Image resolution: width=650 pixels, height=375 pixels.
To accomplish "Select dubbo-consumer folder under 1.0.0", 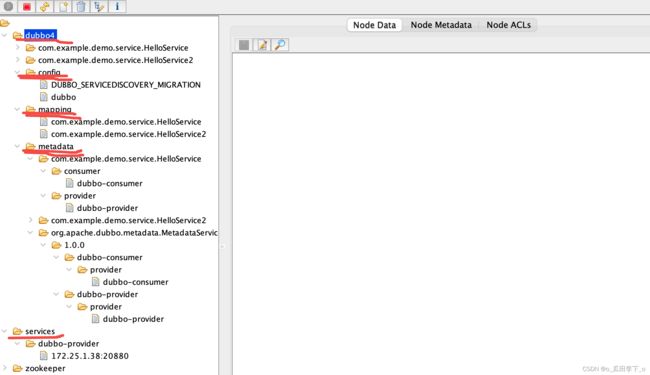I will [x=109, y=257].
